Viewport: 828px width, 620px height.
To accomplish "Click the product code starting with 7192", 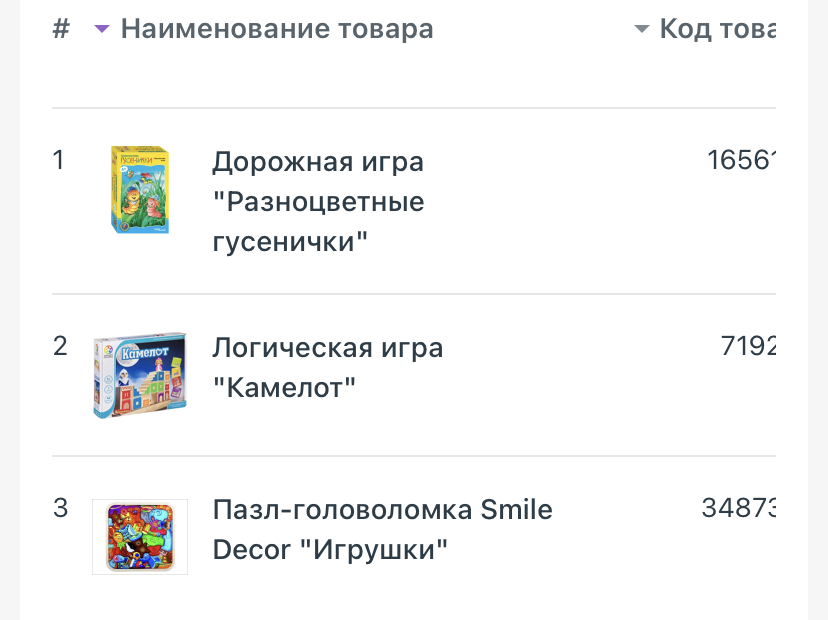I will 748,346.
